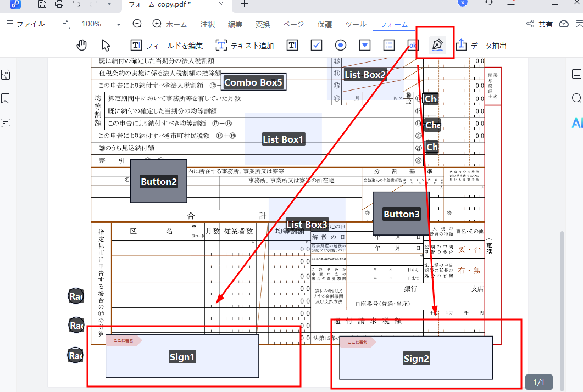583x392 pixels.
Task: Select the Combo Box5 field
Action: click(x=253, y=83)
